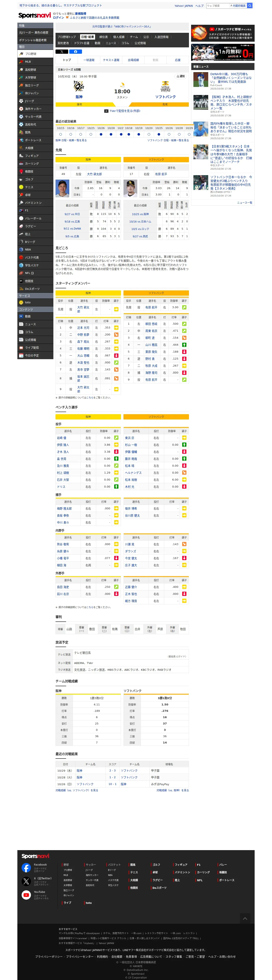
Task: Open the 1ヵ月無料 ベースボールLIVE ad banner
Action: [222, 52]
